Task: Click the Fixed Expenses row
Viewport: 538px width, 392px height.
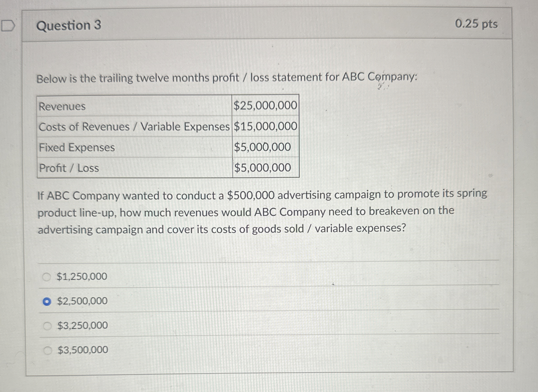Action: (76, 148)
